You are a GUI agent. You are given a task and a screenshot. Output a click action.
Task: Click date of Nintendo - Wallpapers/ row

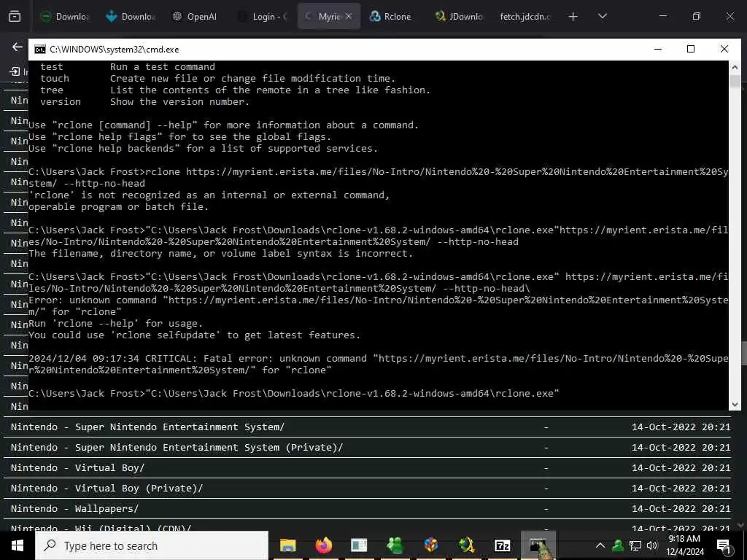[x=681, y=508]
